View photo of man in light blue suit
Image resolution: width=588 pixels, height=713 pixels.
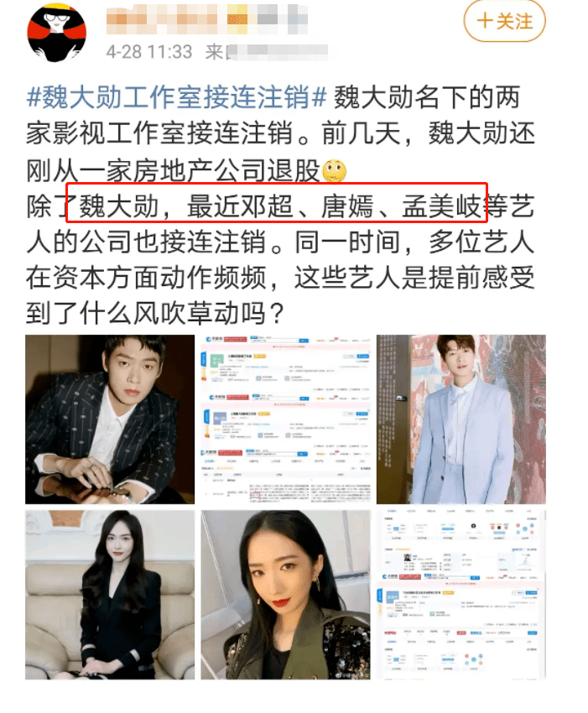point(461,419)
